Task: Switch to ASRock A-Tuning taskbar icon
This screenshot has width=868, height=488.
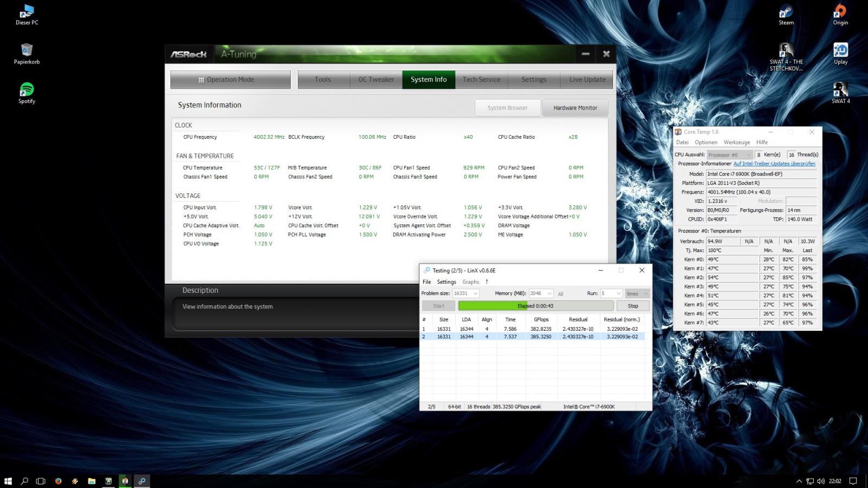Action: 108,481
